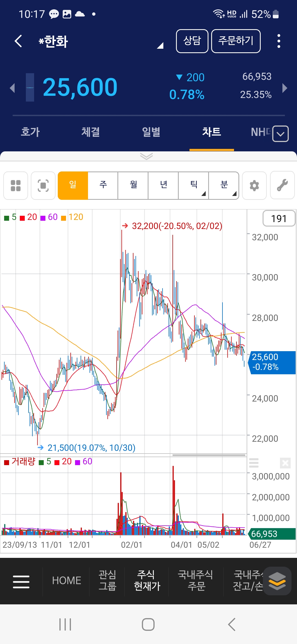Tap Android home button
Screen dimensions: 297x644
pos(148,624)
